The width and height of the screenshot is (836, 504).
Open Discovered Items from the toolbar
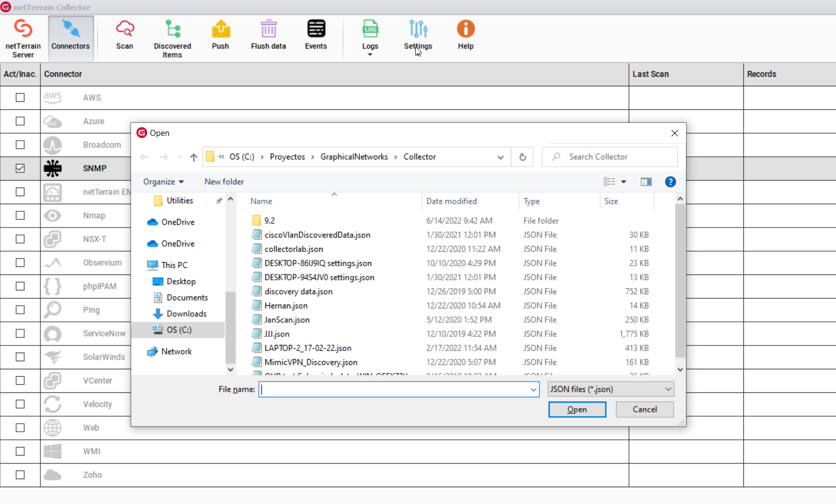click(172, 37)
